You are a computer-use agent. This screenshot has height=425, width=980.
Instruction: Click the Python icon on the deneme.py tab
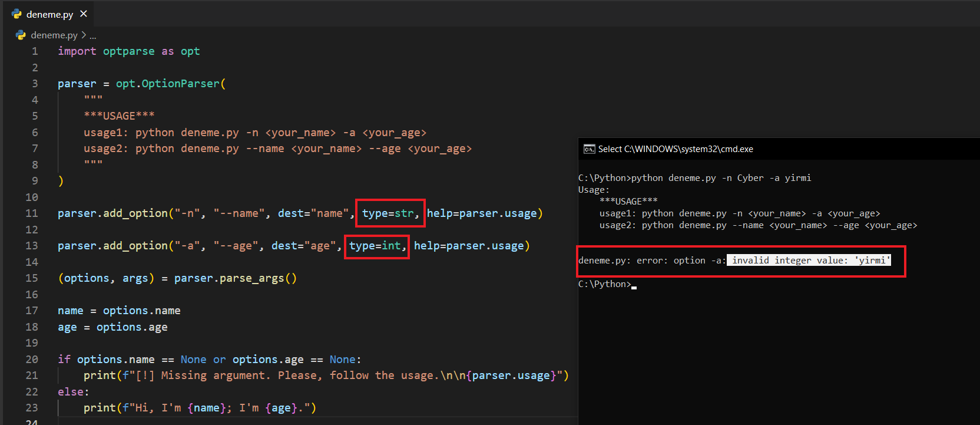(16, 14)
